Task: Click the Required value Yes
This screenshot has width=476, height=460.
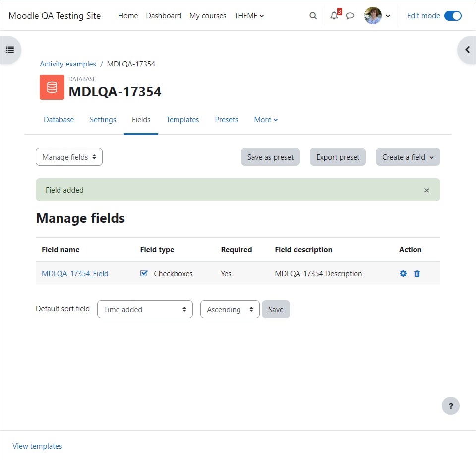Action: click(226, 274)
